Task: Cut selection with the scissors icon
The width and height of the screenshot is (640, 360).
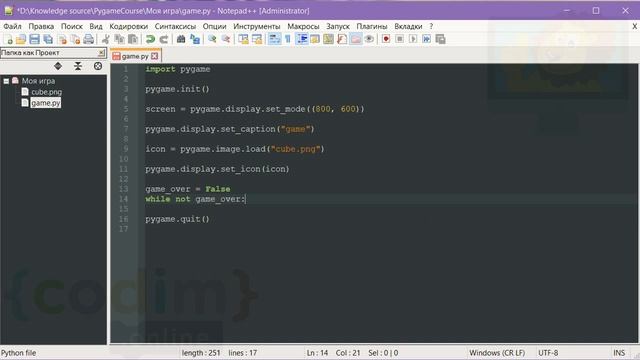Action: [x=105, y=39]
